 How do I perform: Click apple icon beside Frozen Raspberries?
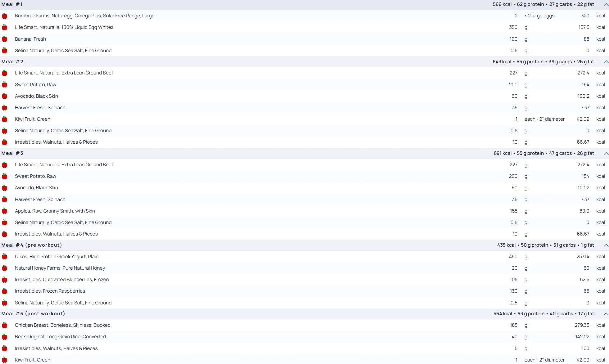5,291
